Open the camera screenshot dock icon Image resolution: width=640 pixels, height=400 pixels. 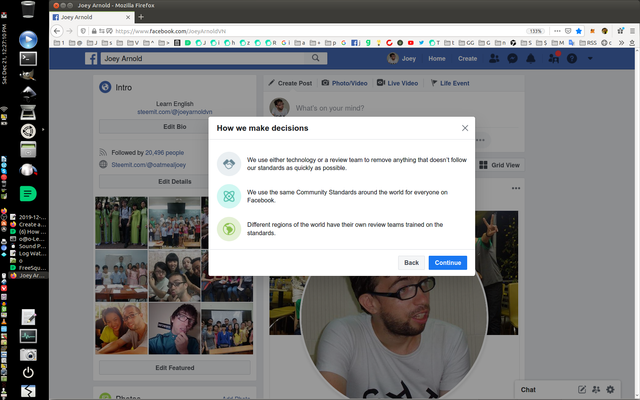[x=28, y=354]
